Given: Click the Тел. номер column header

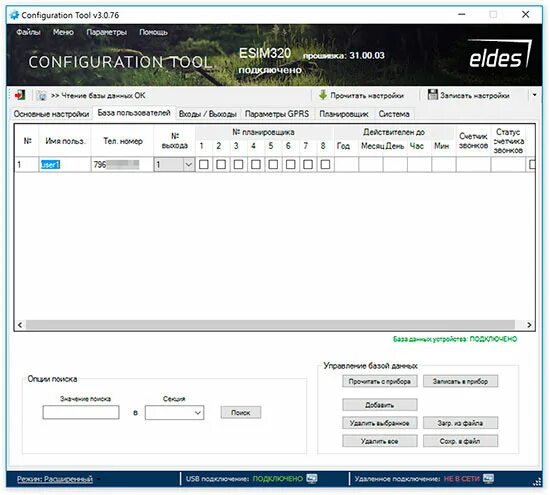Looking at the screenshot, I should 122,141.
